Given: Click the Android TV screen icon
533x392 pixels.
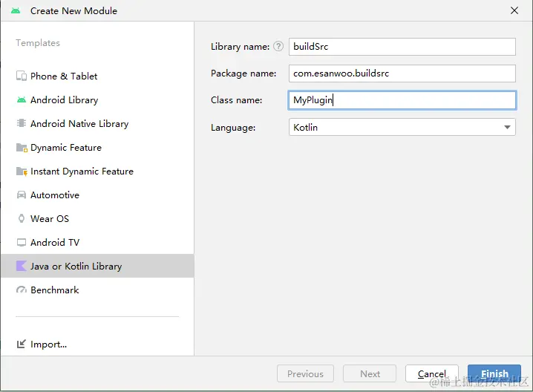Looking at the screenshot, I should (x=22, y=243).
